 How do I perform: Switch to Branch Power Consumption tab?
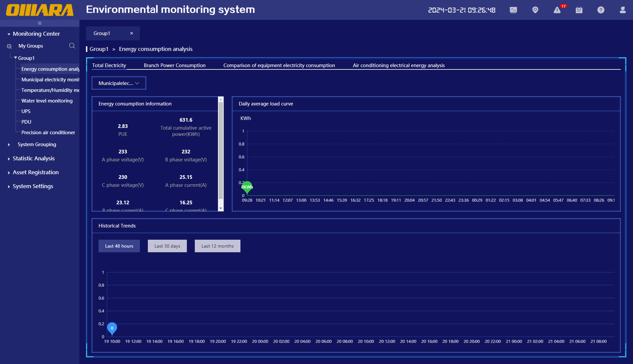click(x=174, y=65)
